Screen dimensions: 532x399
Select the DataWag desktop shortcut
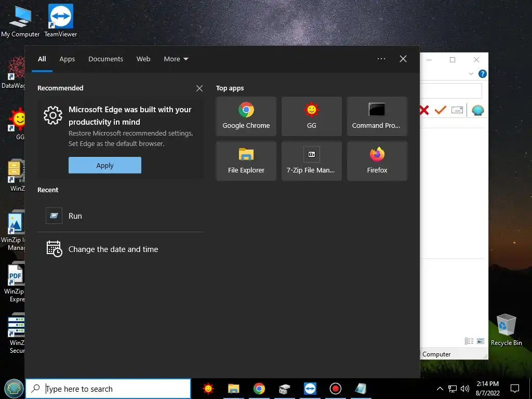click(14, 73)
